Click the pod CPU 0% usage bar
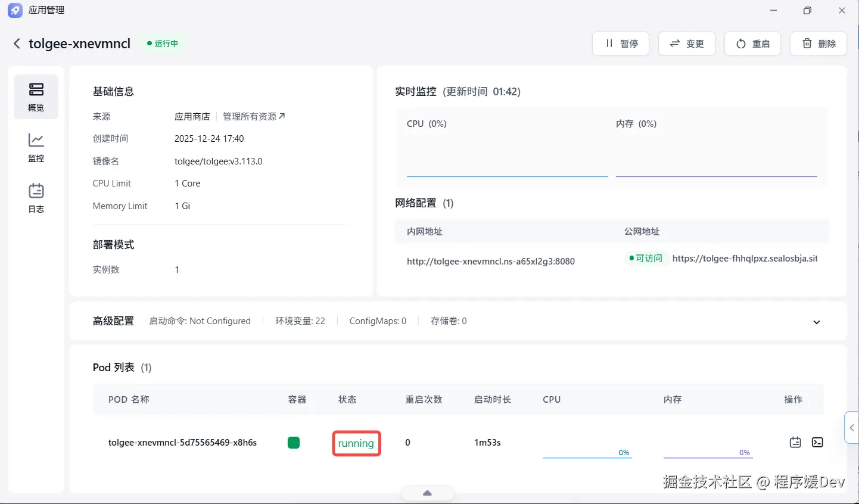Screen dimensions: 859x504 [x=586, y=454]
